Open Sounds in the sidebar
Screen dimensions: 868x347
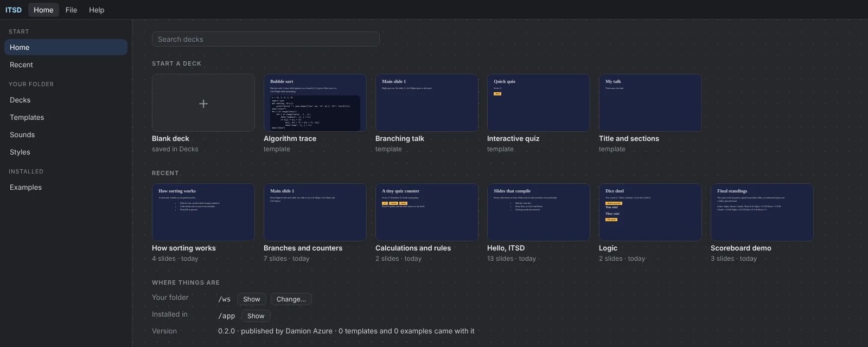[66, 134]
